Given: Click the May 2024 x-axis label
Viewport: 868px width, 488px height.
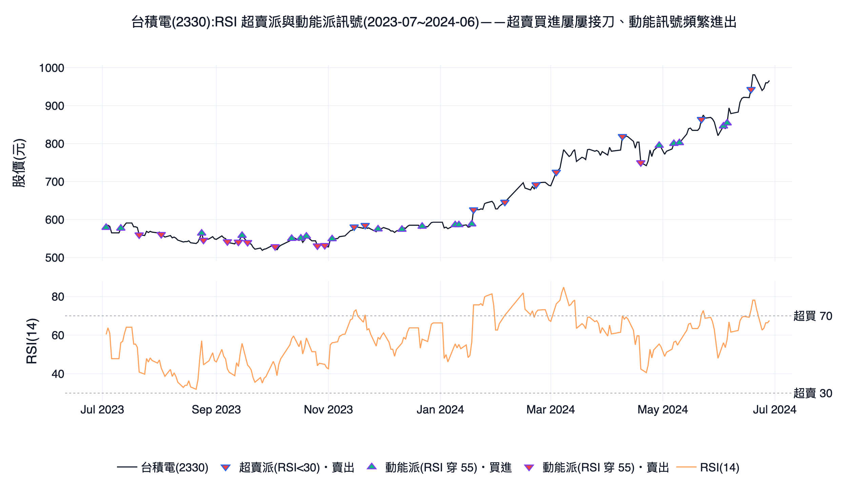Looking at the screenshot, I should pos(663,409).
